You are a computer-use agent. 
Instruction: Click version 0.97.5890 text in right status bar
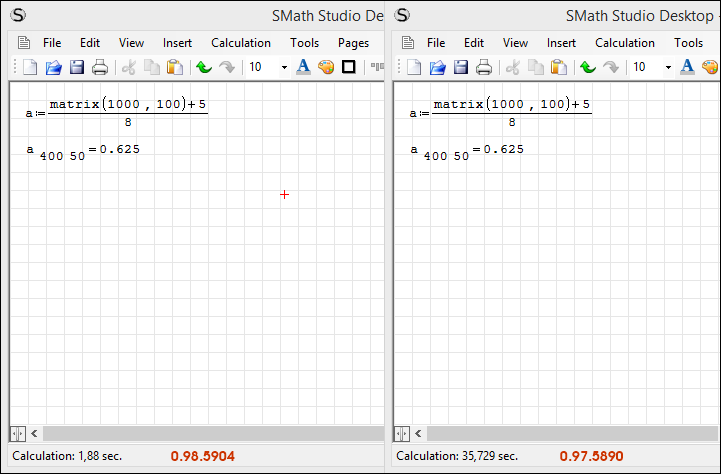tap(591, 456)
